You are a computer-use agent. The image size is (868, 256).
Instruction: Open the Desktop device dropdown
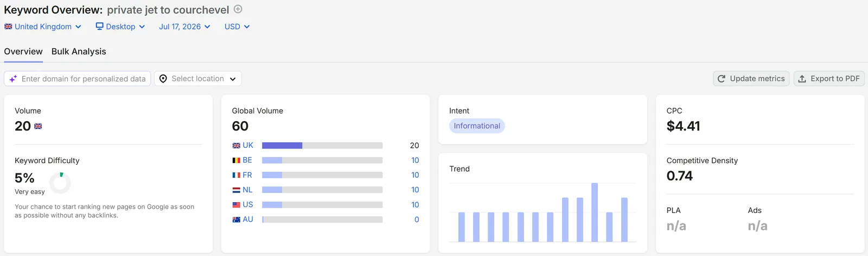pos(120,27)
